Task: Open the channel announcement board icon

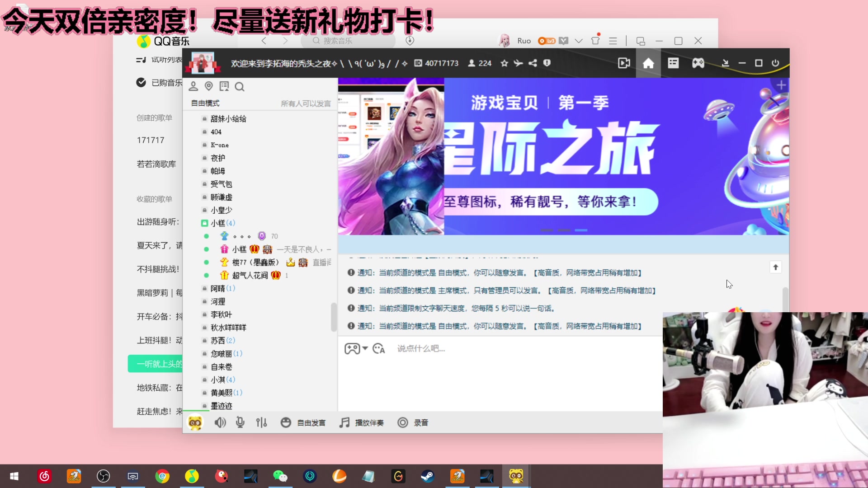Action: [x=224, y=86]
